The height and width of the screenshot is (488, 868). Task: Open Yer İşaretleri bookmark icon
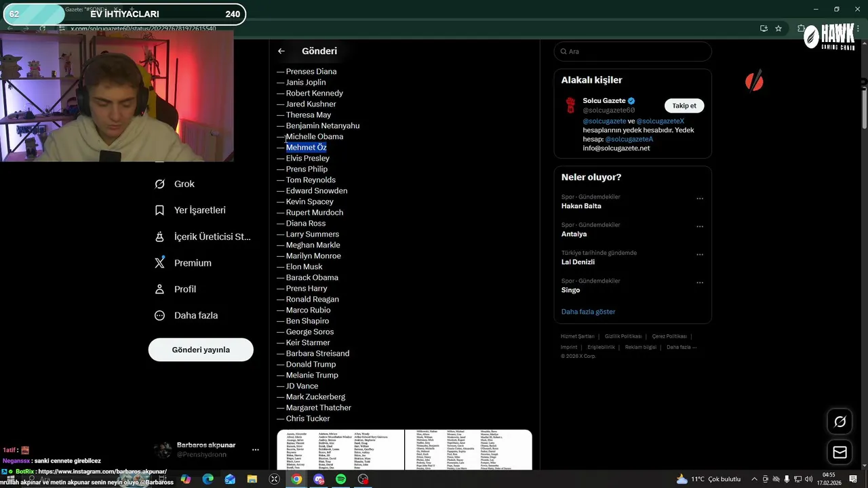click(x=160, y=210)
